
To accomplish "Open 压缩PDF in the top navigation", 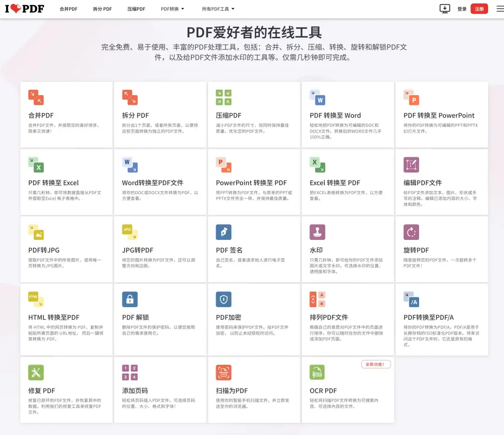I will [136, 9].
